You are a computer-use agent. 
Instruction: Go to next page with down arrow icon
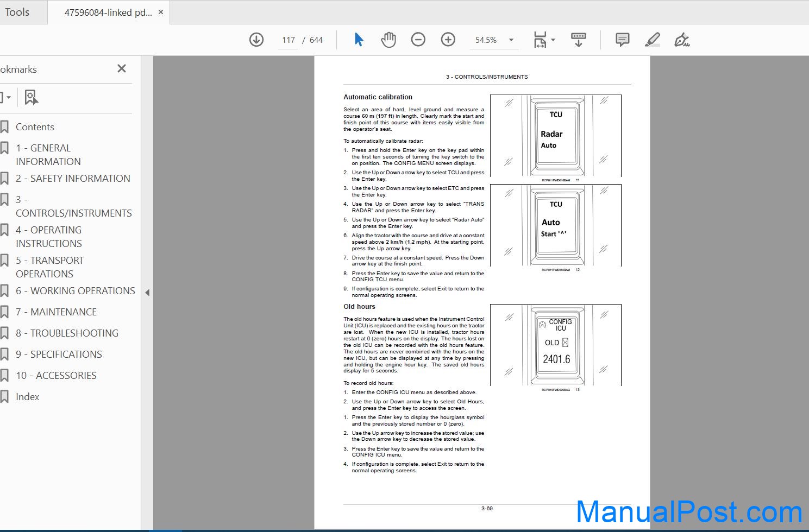[x=256, y=40]
